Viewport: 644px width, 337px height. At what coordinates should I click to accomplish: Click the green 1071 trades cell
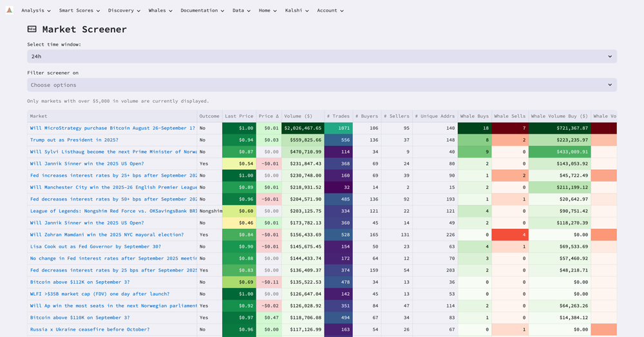point(338,128)
